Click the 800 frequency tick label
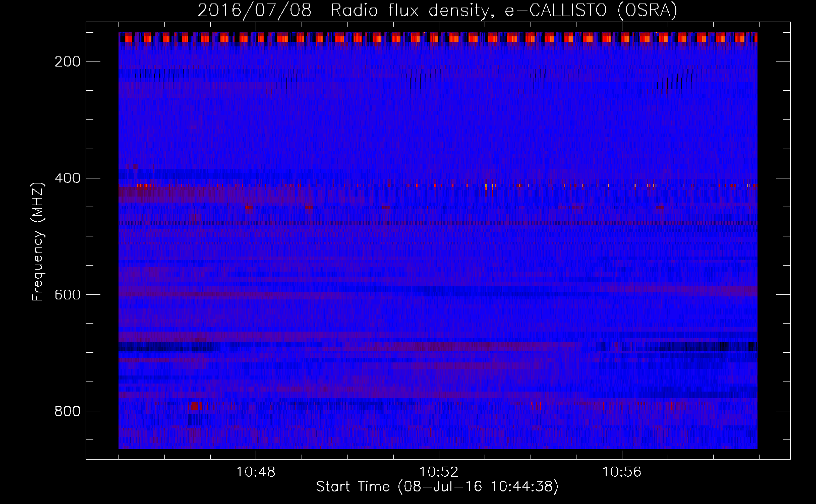 point(68,411)
